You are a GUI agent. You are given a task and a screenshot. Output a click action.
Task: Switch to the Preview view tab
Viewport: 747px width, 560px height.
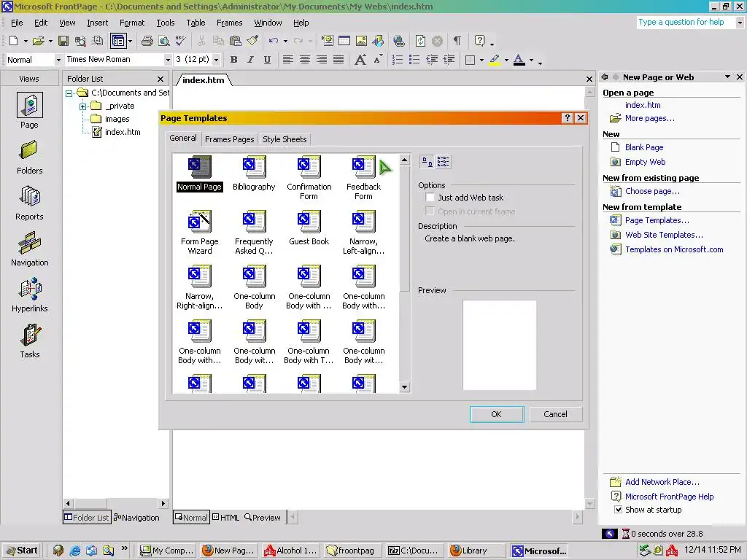pos(263,518)
